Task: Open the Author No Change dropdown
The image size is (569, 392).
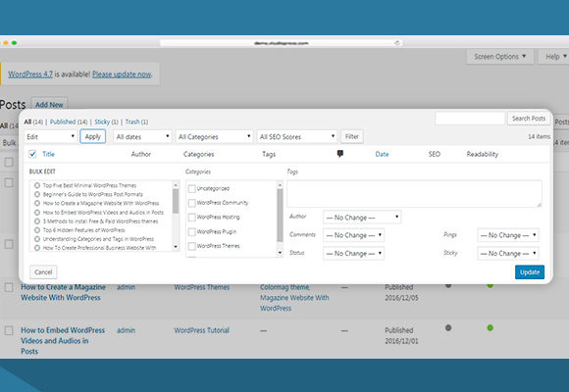Action: (362, 218)
